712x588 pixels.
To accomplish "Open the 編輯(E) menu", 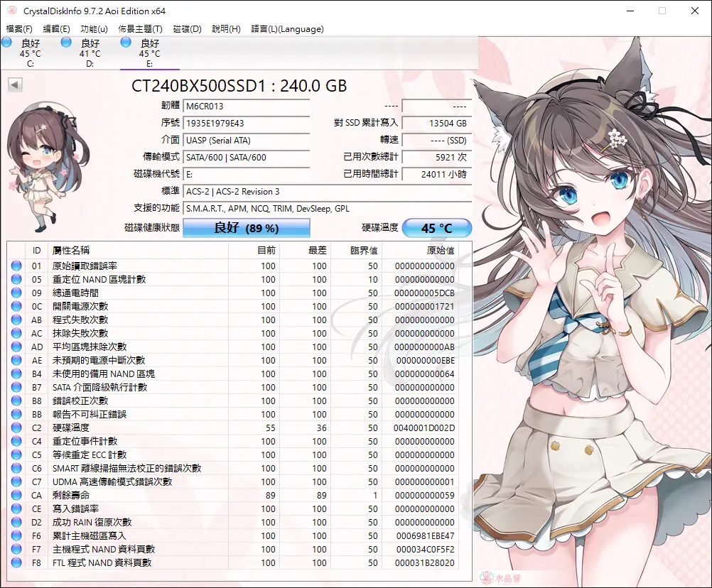I will tap(56, 29).
